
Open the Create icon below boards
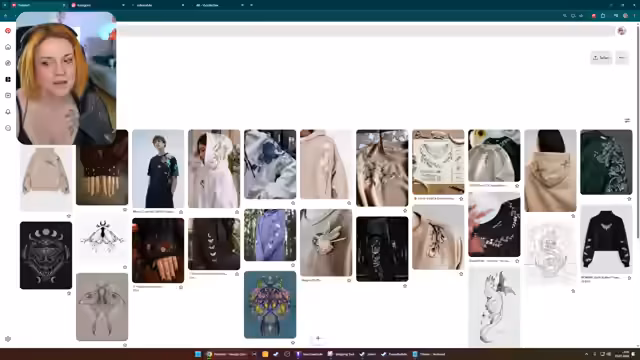tap(8, 96)
